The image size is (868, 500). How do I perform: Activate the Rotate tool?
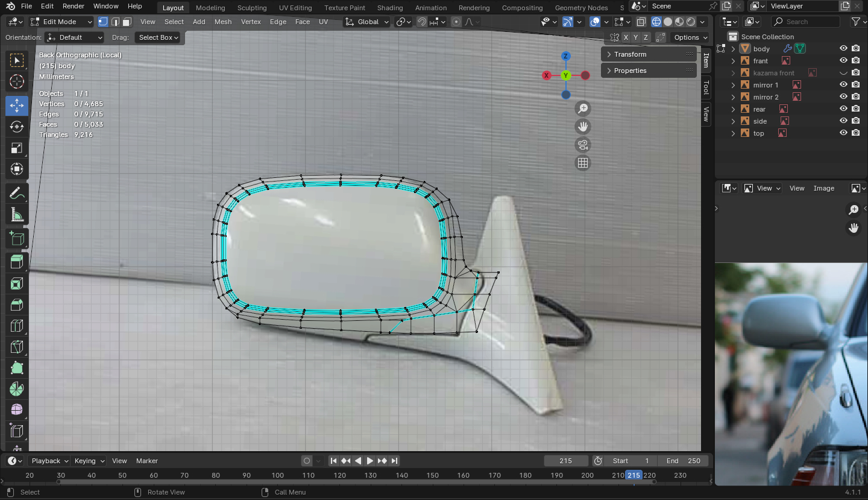17,127
